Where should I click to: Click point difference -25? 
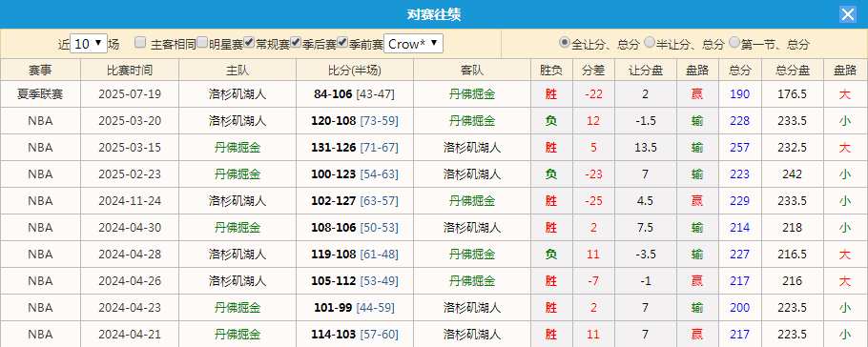click(x=593, y=201)
